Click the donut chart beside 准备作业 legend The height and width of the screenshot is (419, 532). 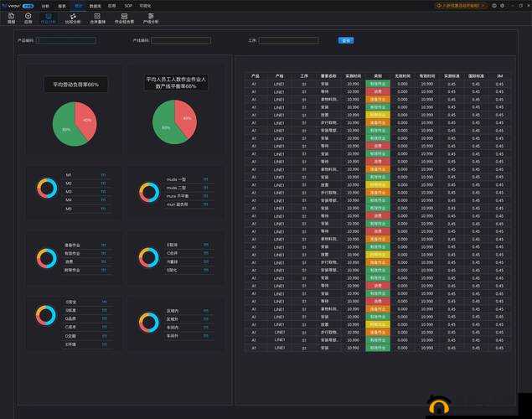pos(47,258)
